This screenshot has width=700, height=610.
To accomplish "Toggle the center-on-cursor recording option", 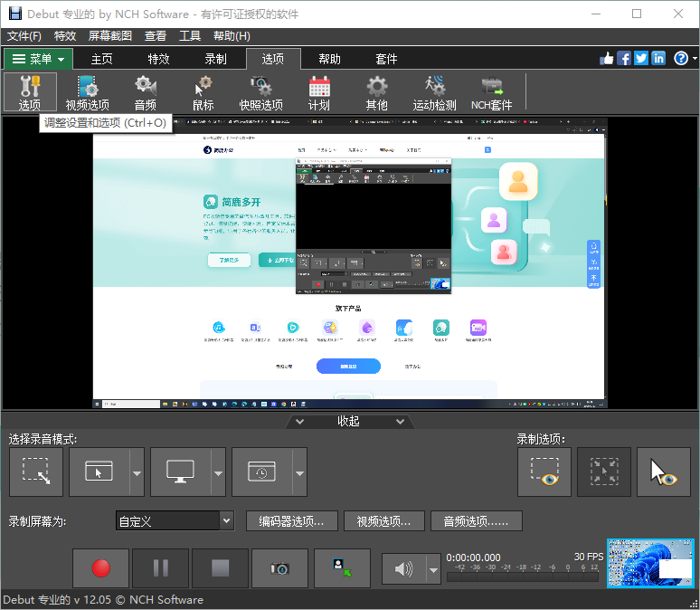I will (603, 472).
